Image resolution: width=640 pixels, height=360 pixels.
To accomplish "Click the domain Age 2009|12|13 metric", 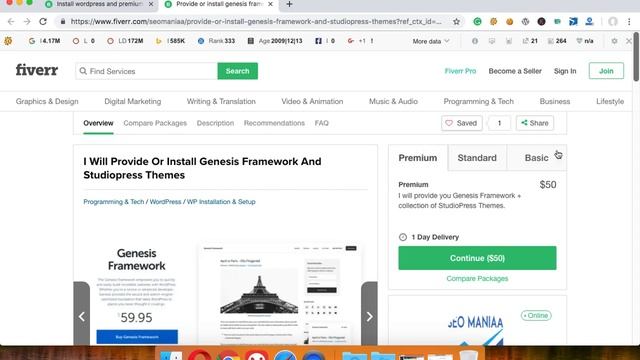I will click(275, 41).
